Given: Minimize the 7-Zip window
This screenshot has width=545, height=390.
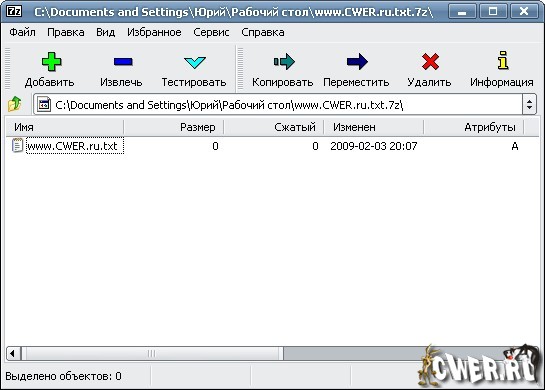Looking at the screenshot, I should 462,12.
